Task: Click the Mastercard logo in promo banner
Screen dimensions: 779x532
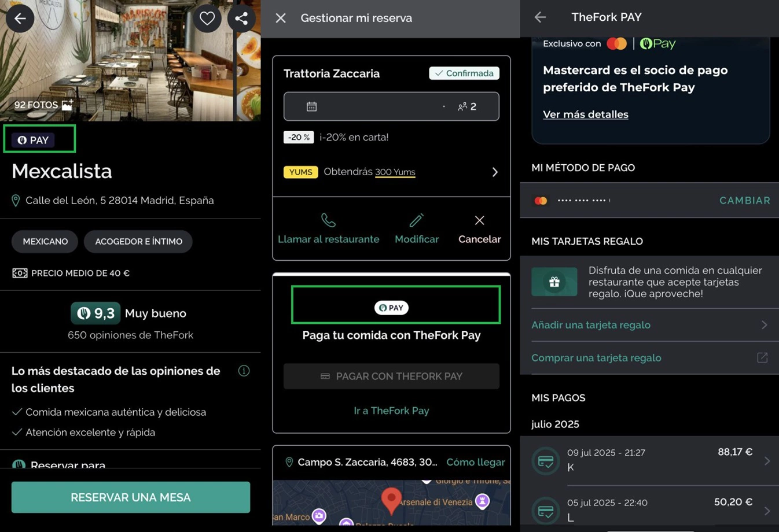Action: point(617,43)
